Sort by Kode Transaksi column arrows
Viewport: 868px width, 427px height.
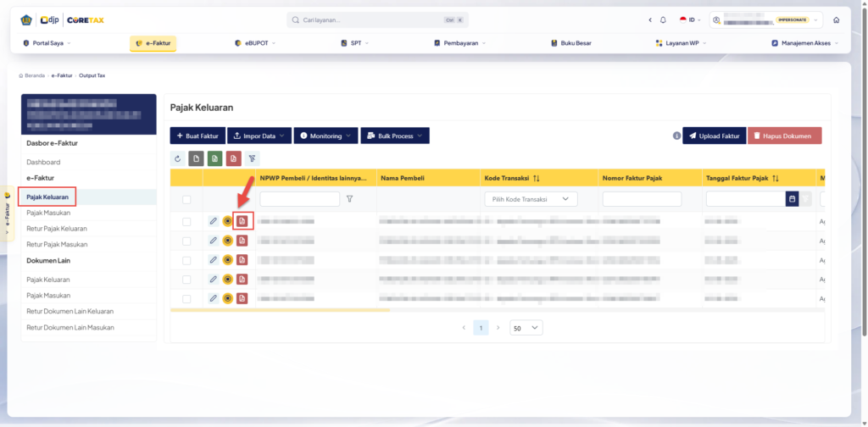[537, 178]
